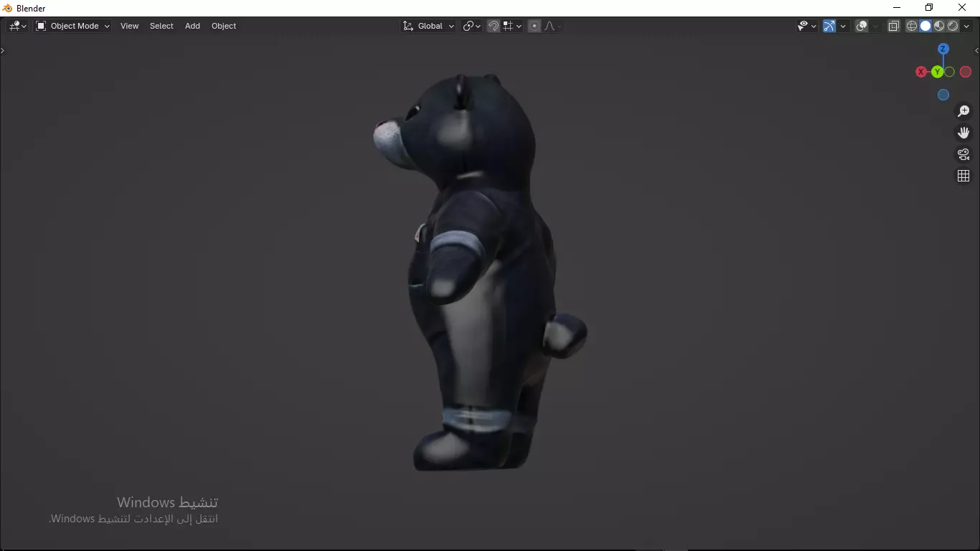The width and height of the screenshot is (980, 551).
Task: Open the Object Mode dropdown
Action: click(x=72, y=26)
